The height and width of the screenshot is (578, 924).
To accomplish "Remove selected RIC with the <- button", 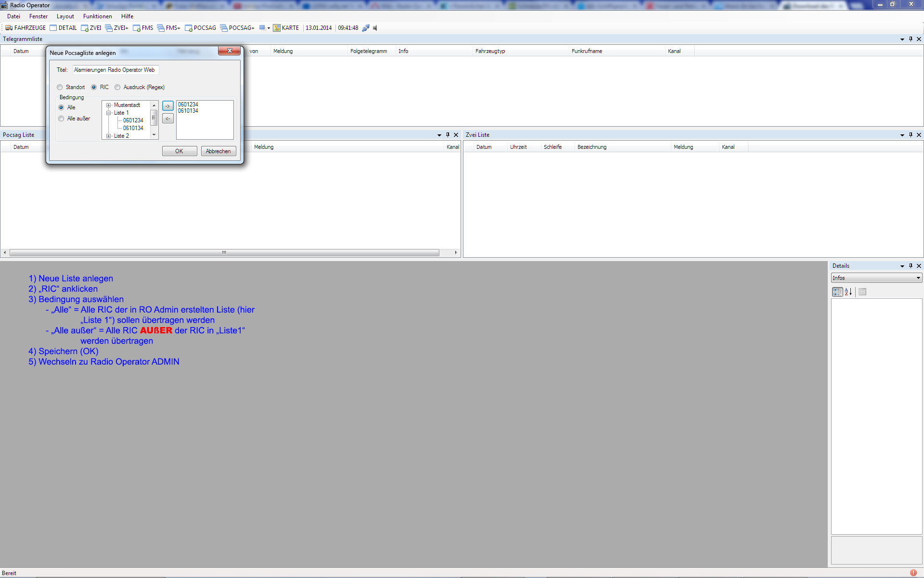I will [168, 118].
